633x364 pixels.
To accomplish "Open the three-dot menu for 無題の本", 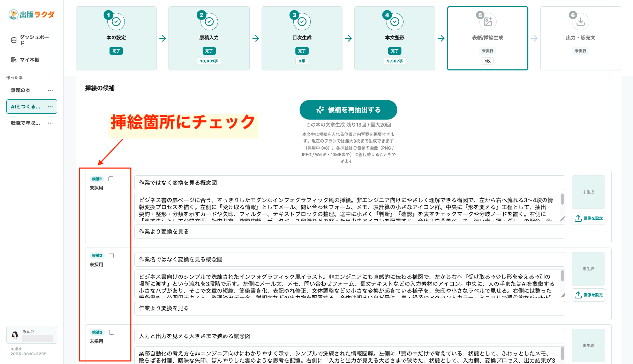I will click(x=50, y=90).
